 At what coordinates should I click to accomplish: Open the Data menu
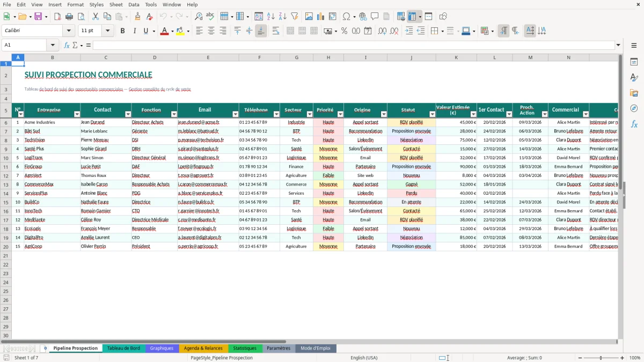pyautogui.click(x=134, y=4)
